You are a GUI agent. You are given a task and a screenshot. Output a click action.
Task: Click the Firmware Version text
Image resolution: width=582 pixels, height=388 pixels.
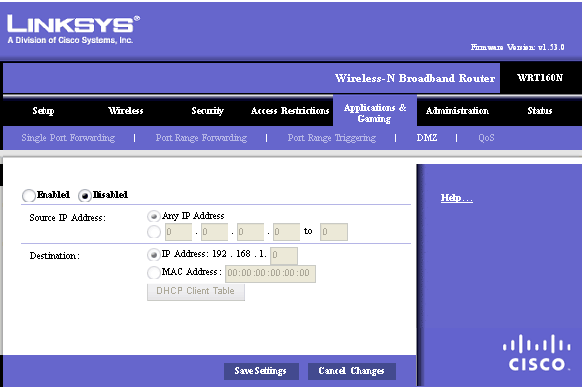[517, 47]
